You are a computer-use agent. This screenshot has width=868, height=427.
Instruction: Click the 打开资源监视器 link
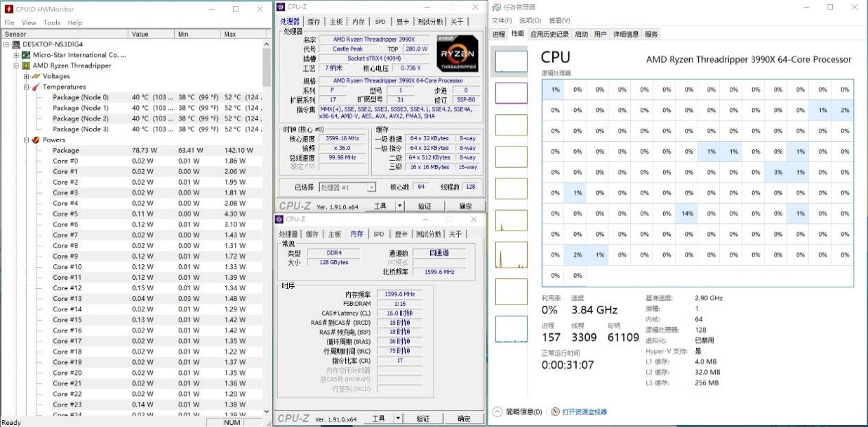point(584,412)
